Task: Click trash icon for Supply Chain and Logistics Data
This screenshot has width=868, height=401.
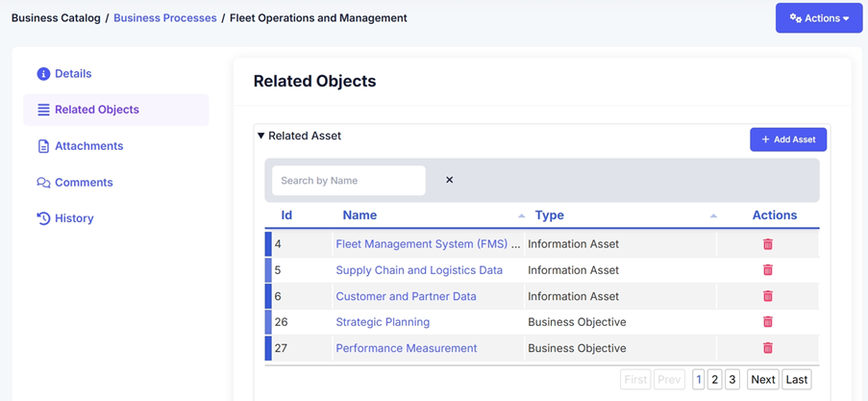Action: [x=767, y=270]
